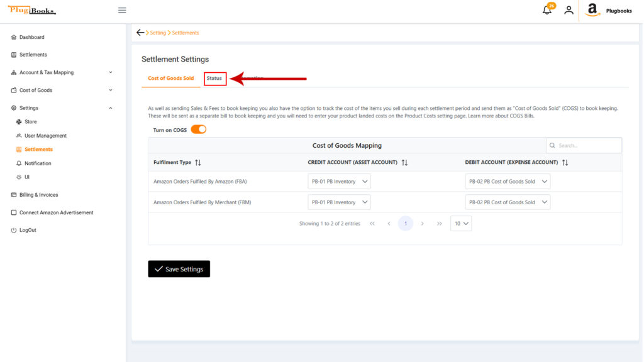This screenshot has width=644, height=362.
Task: Click the back arrow above the breadcrumb
Action: [x=141, y=32]
